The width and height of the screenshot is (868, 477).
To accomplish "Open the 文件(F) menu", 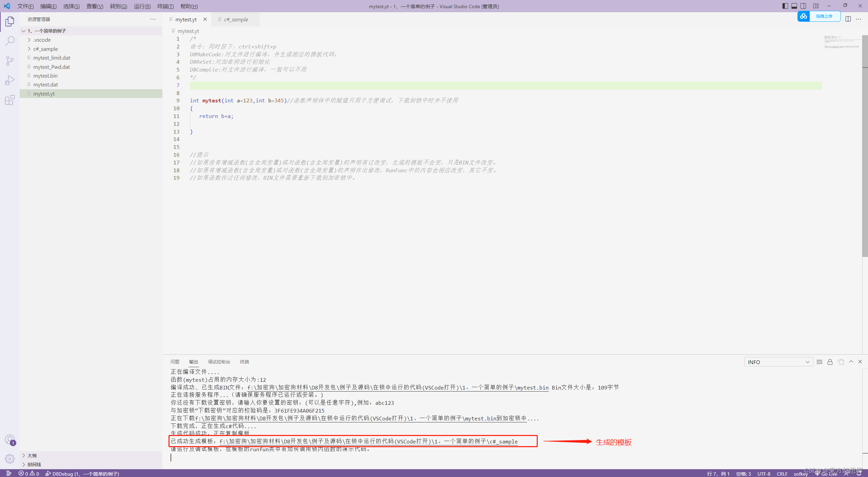I will click(25, 6).
